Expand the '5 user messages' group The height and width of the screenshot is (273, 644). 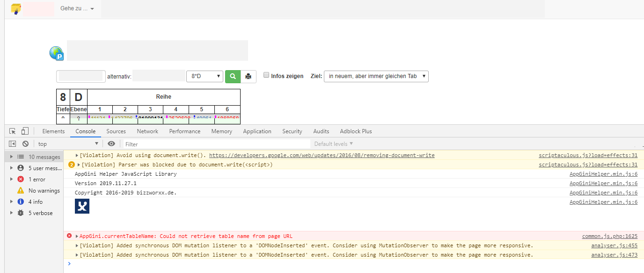click(11, 168)
